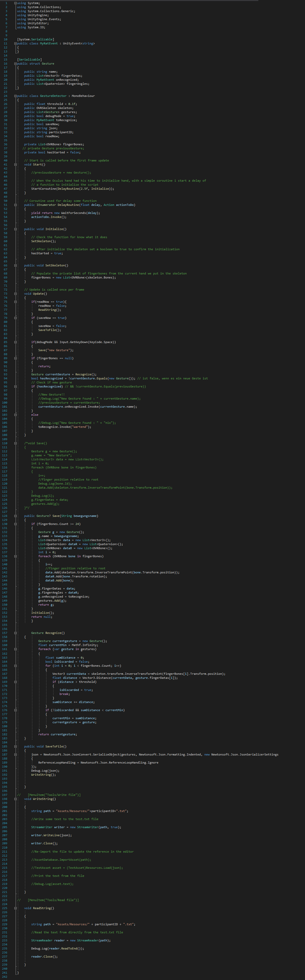Fold the 'if (fingerBones == null)' block
Screen dimensions: 305x980
pyautogui.click(x=16, y=358)
